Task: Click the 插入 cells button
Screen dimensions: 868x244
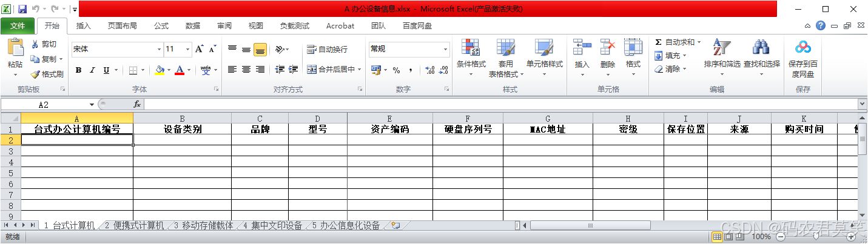Action: pos(582,59)
